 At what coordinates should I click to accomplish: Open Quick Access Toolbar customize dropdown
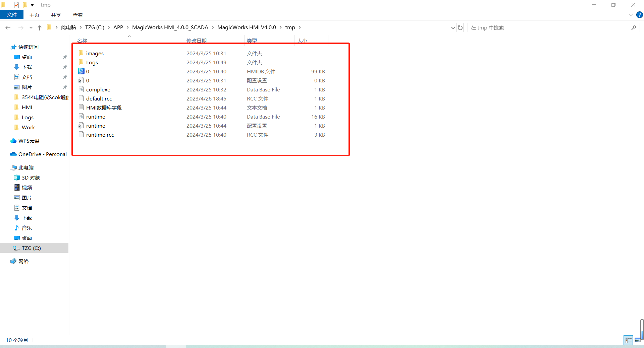click(32, 5)
